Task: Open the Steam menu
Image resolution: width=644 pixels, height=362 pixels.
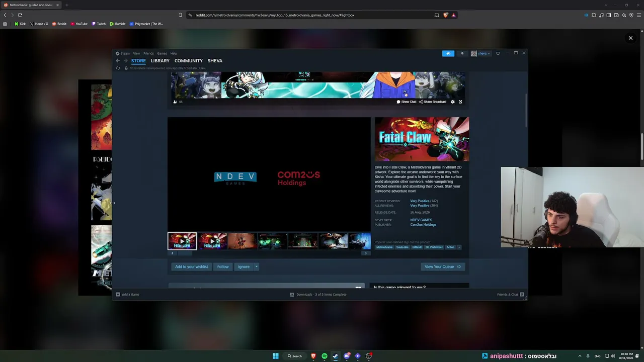Action: point(123,53)
